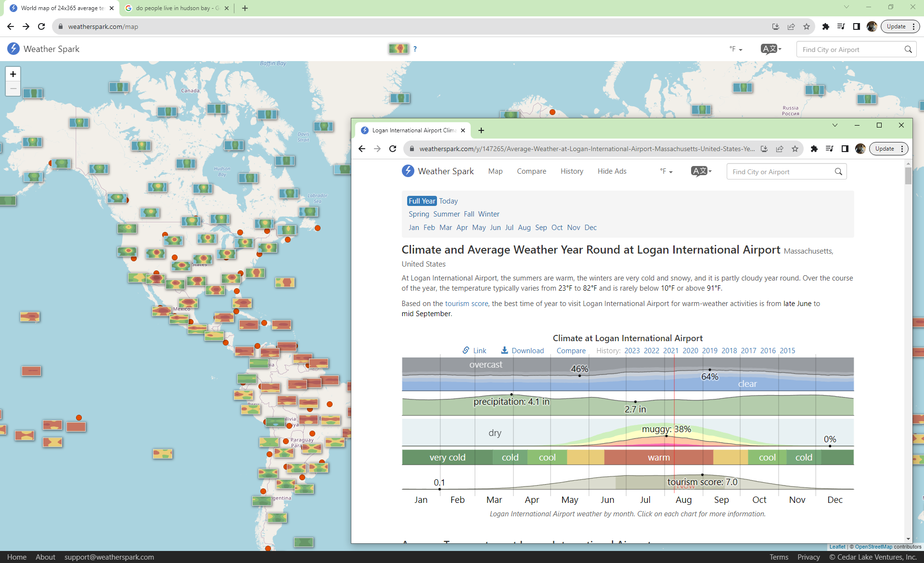
Task: Select the Full Year button
Action: tap(422, 201)
